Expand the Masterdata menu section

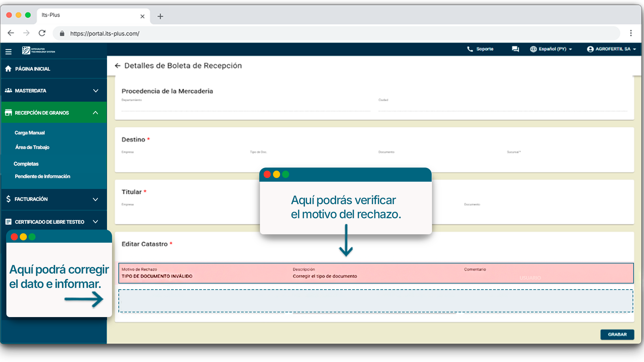pyautogui.click(x=96, y=91)
